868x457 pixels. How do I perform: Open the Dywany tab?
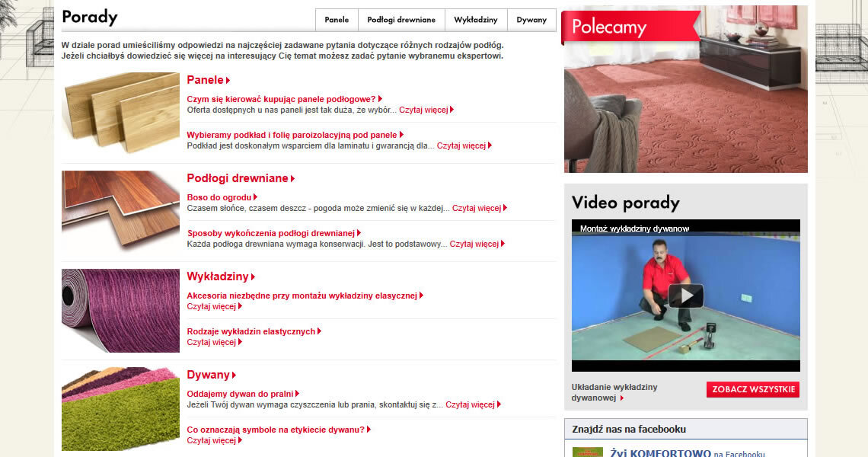click(x=531, y=20)
